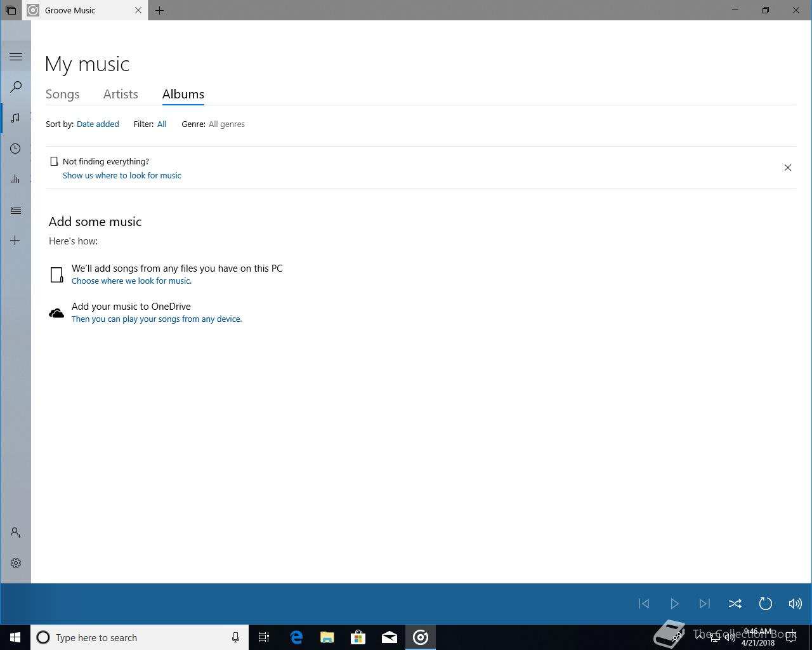Click Then you can play your songs link
Screen dimensions: 812x650
click(x=157, y=319)
